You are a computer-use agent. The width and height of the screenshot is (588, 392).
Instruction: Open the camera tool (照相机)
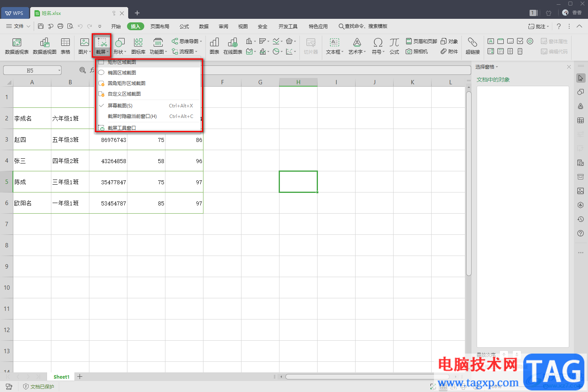[x=417, y=51]
